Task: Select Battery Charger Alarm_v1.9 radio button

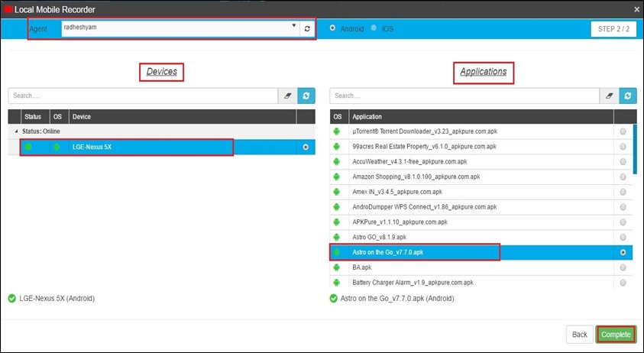Action: [x=623, y=283]
